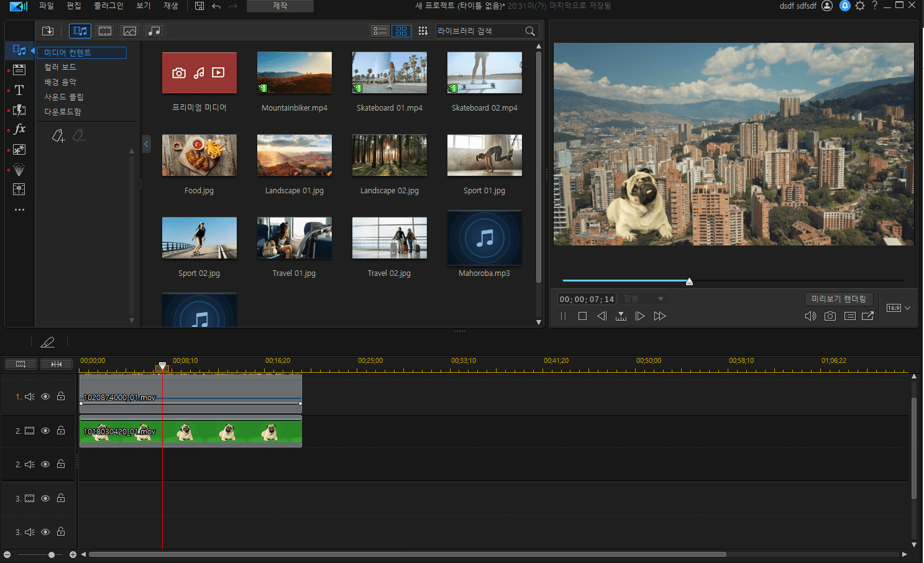
Task: Take a snapshot with the camera icon
Action: pyautogui.click(x=830, y=316)
